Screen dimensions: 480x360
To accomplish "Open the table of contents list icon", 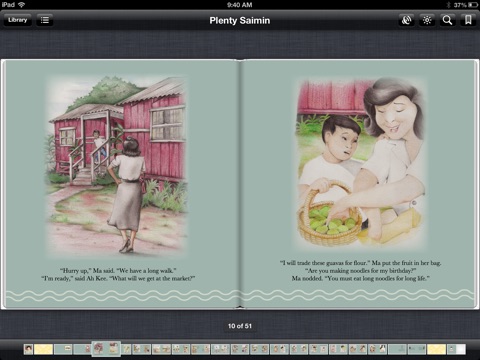I will coord(45,20).
